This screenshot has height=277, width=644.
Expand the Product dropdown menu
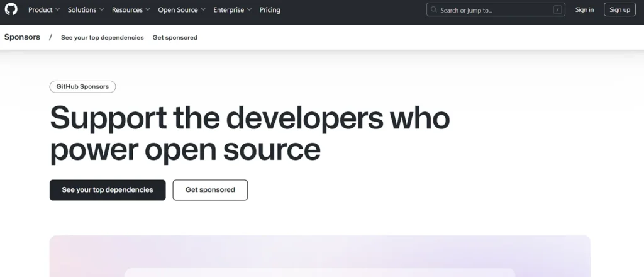[44, 10]
